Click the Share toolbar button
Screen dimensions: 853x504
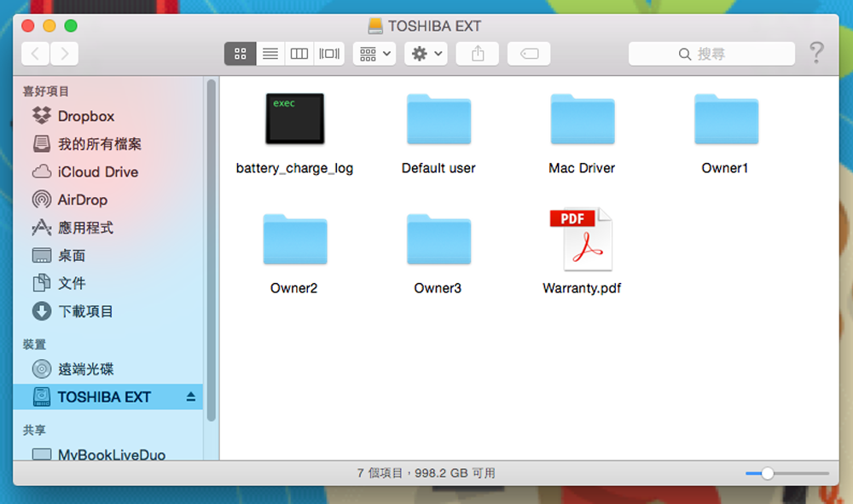point(478,54)
